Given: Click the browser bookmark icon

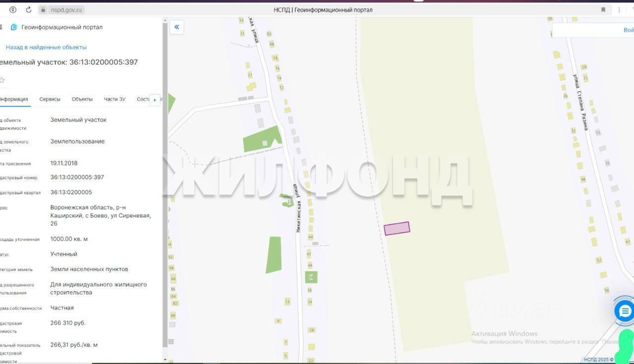Looking at the screenshot, I should coord(603,10).
